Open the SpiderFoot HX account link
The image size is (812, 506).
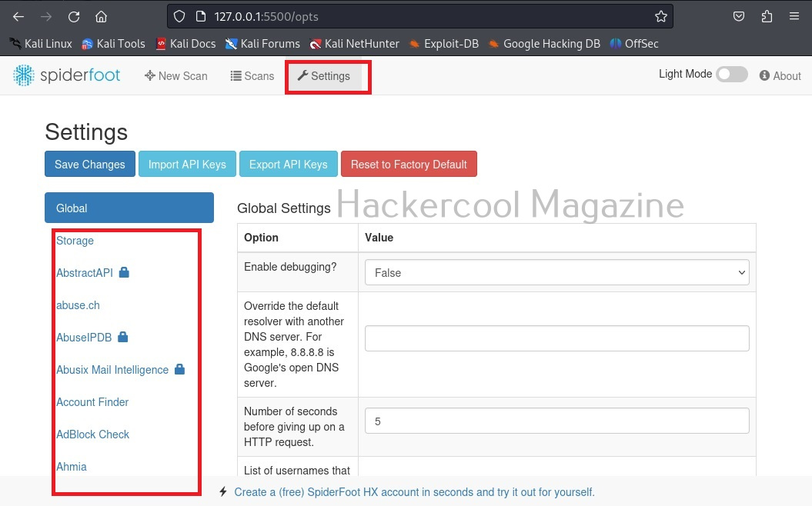coord(414,492)
